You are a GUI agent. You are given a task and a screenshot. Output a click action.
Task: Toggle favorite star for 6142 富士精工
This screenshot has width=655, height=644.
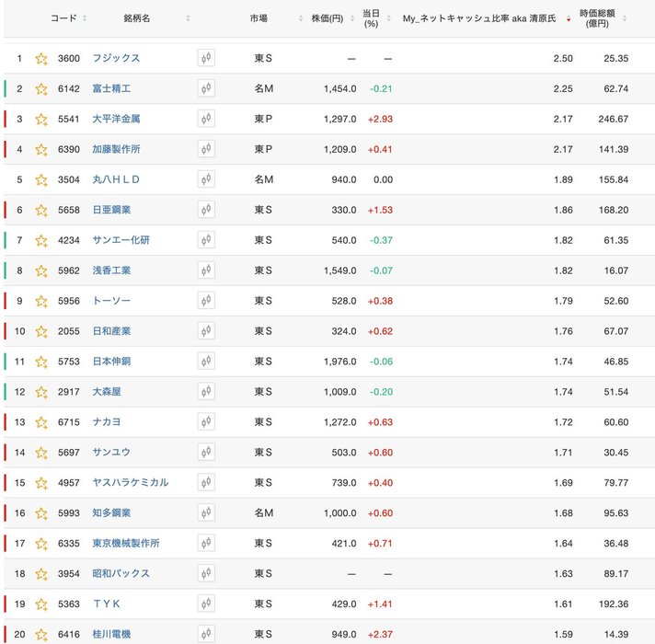(41, 89)
